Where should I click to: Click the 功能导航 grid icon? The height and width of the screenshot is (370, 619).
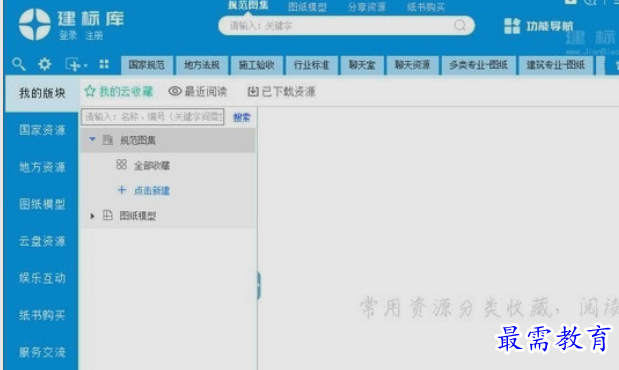tap(512, 26)
